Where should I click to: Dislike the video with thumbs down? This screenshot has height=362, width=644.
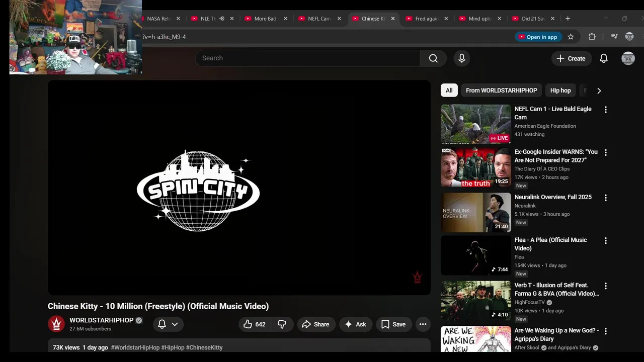click(x=282, y=324)
